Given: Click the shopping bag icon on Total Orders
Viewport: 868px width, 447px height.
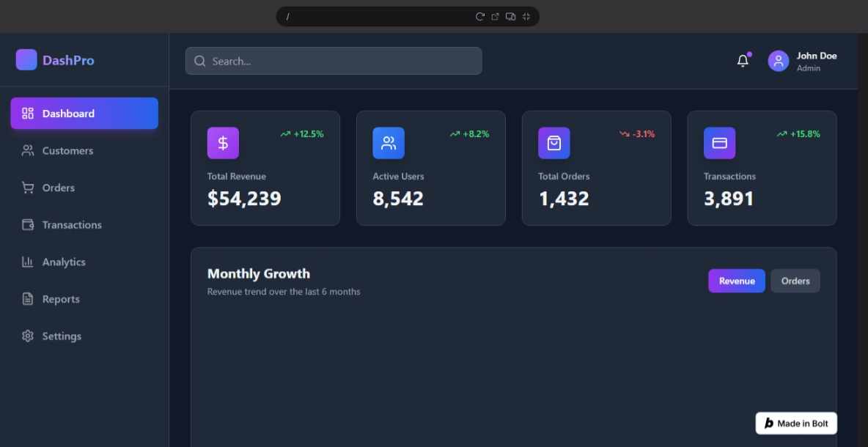Looking at the screenshot, I should 554,143.
